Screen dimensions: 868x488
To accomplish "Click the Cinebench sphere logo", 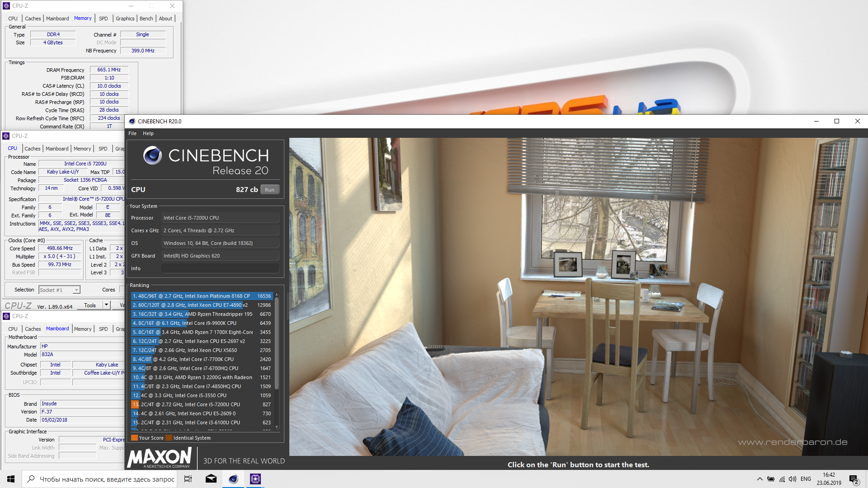I will click(152, 155).
